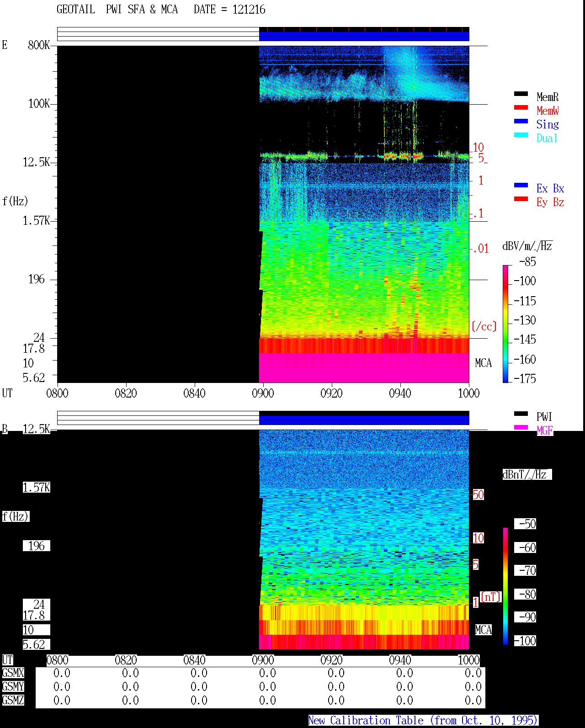The height and width of the screenshot is (728, 585).
Task: Click the 'GEOTAIL PWI SFA & MCA' title
Action: pyautogui.click(x=117, y=10)
